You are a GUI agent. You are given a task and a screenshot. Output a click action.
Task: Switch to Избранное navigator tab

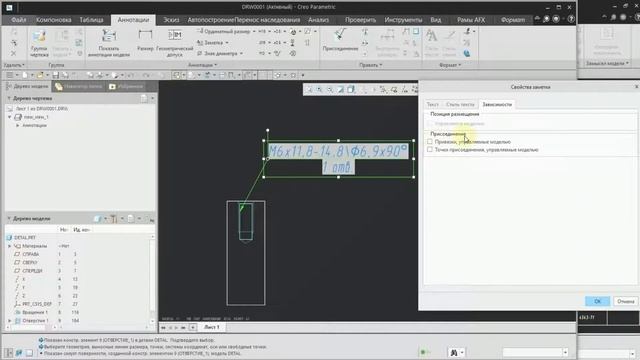[127, 87]
